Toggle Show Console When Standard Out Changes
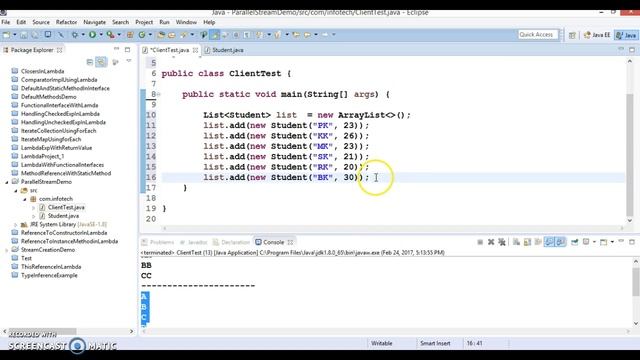640x360 pixels. click(x=549, y=242)
